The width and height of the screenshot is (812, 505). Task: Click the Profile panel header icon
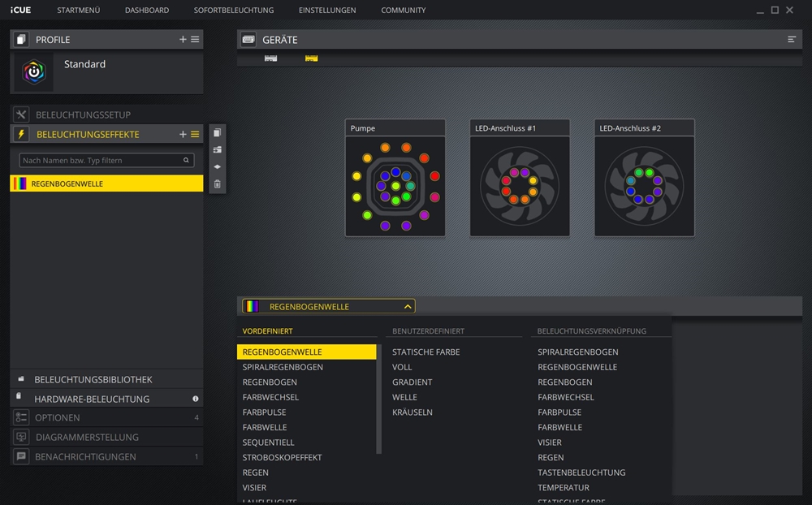click(x=21, y=39)
